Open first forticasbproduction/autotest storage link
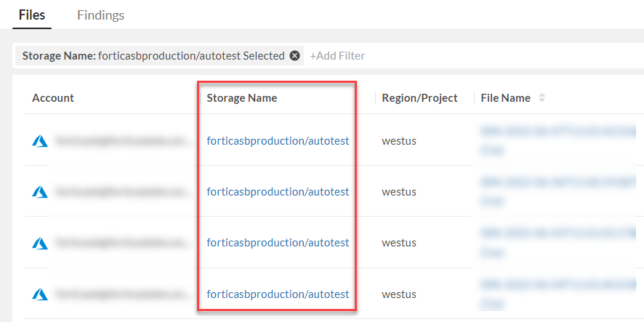 point(278,141)
